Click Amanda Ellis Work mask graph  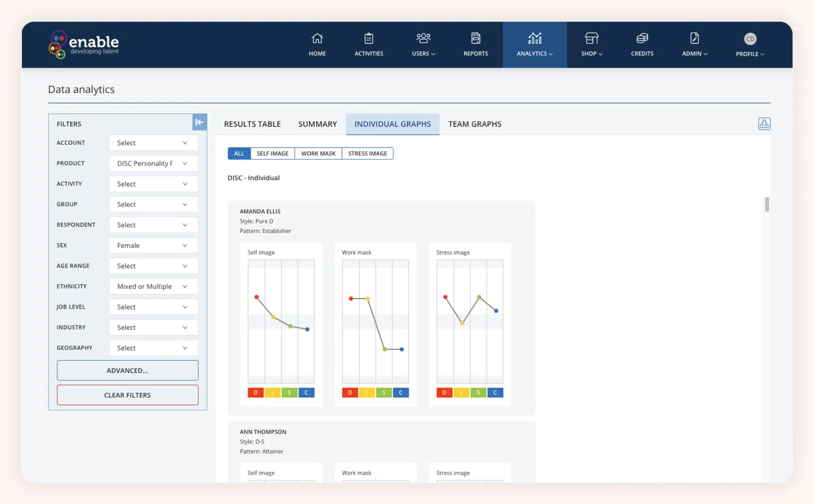375,321
